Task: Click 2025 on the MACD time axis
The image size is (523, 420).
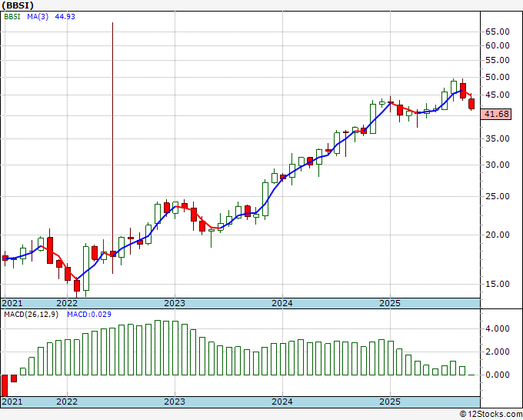Action: click(390, 402)
